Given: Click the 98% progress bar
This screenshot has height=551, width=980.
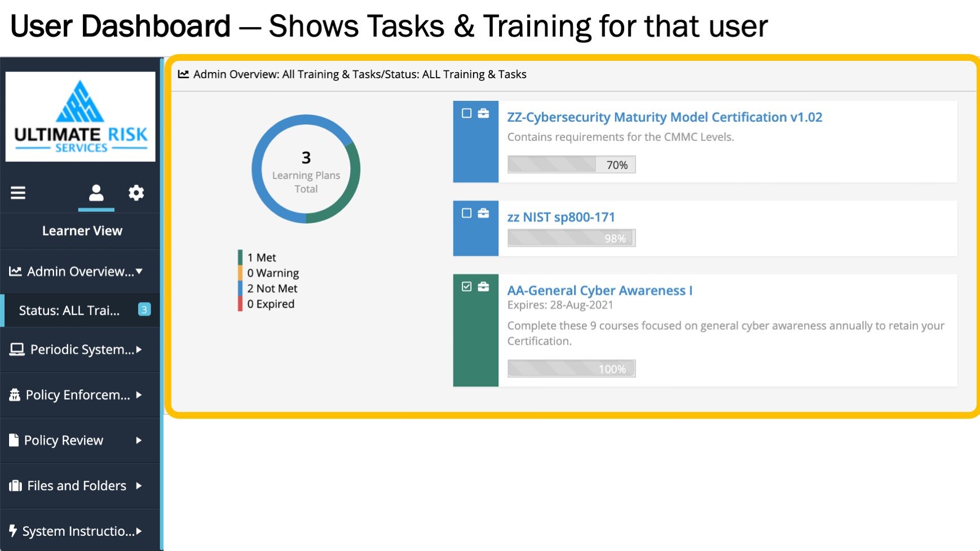Looking at the screenshot, I should 571,238.
